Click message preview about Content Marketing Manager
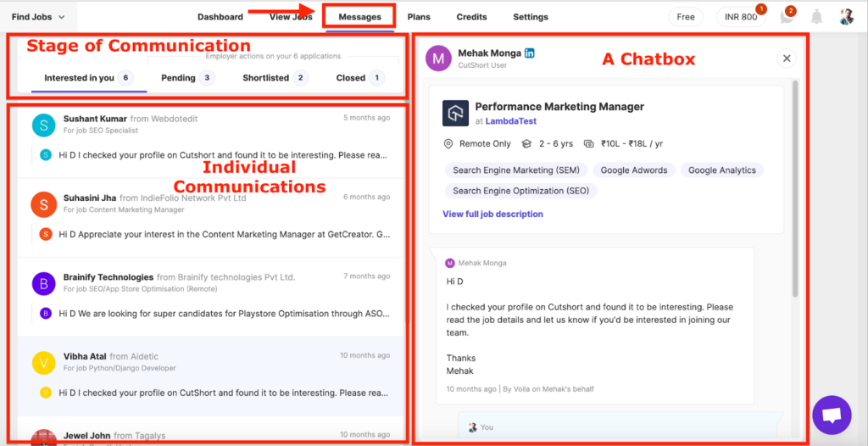Viewport: 868px width, 446px height. 224,234
